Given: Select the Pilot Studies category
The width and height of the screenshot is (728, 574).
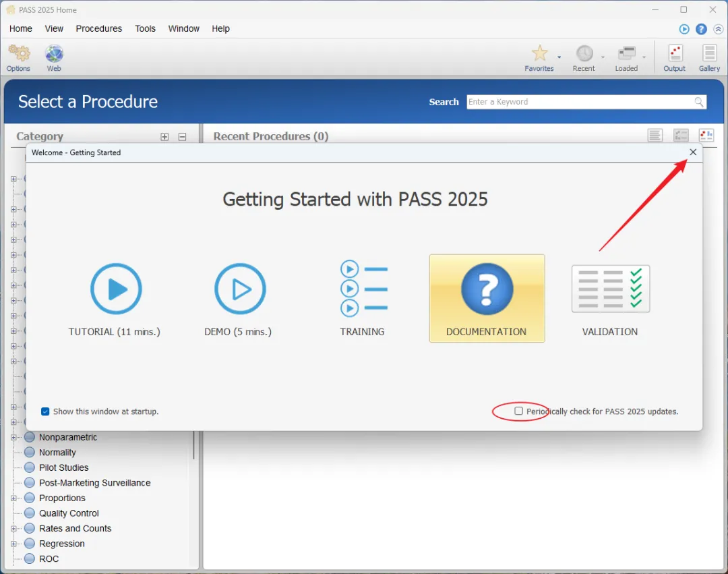Looking at the screenshot, I should pyautogui.click(x=63, y=467).
